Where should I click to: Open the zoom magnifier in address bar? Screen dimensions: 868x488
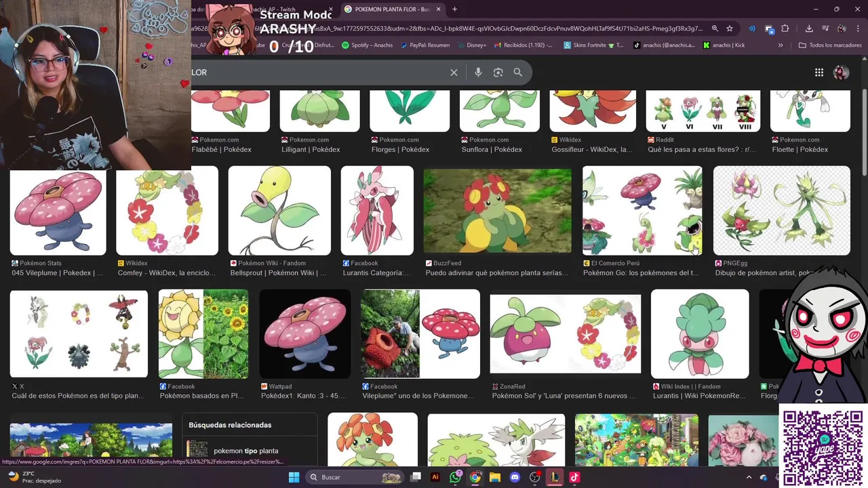[x=715, y=28]
